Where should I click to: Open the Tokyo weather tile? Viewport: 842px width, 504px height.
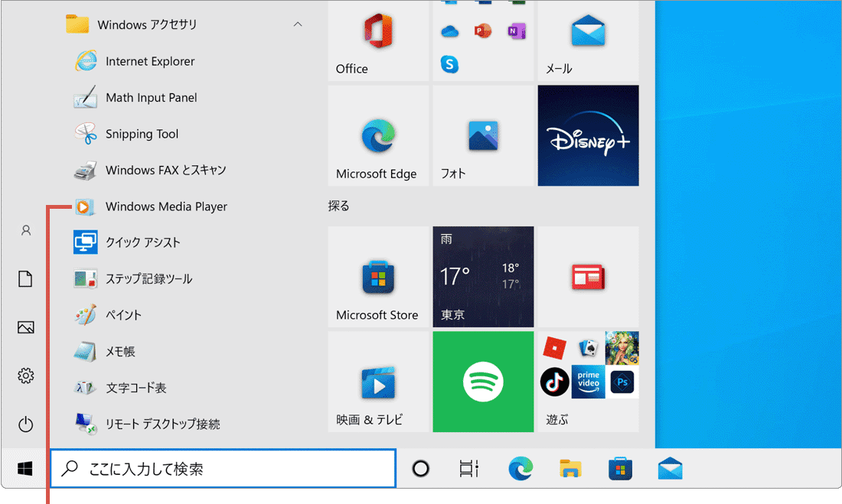(x=483, y=276)
